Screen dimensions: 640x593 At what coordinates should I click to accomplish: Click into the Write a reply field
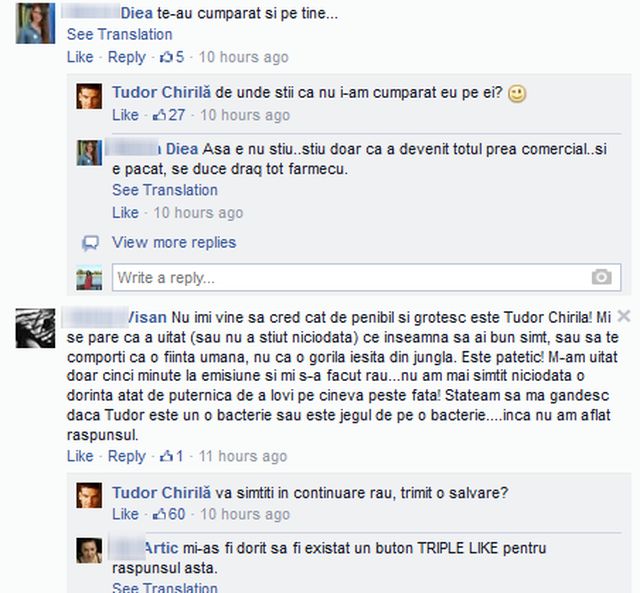pyautogui.click(x=367, y=278)
